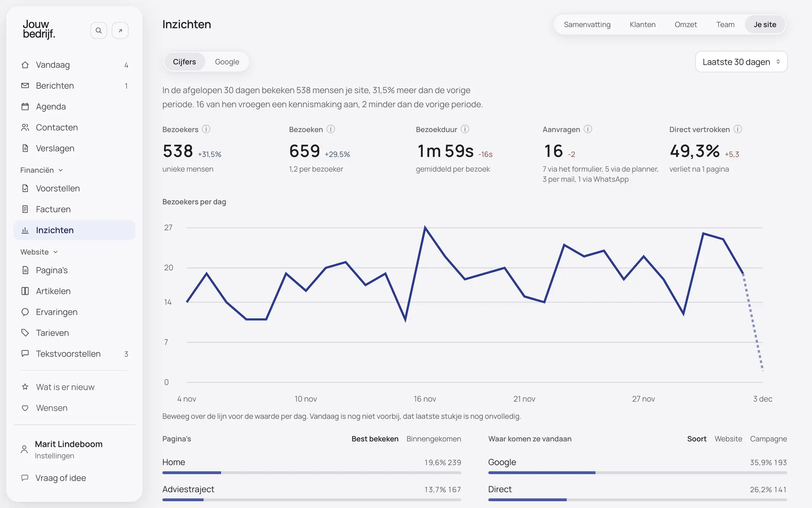Switch to the Google view
812x508 pixels.
(227, 62)
